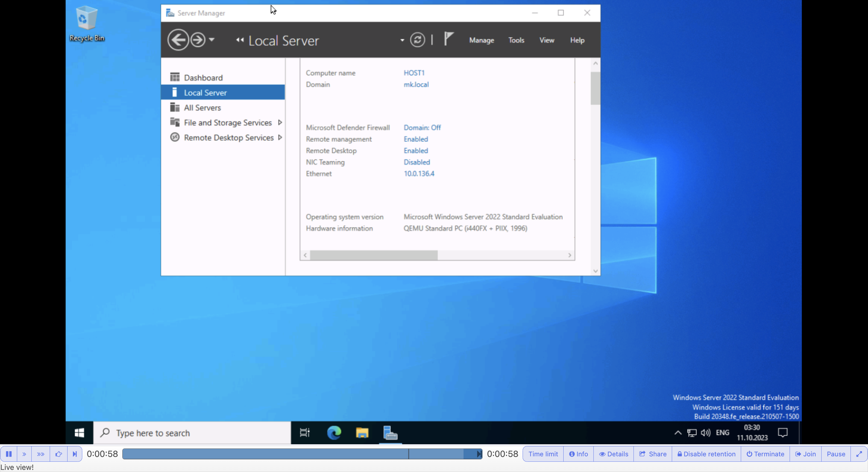Open the Windows Start menu
The height and width of the screenshot is (472, 868).
(80, 433)
